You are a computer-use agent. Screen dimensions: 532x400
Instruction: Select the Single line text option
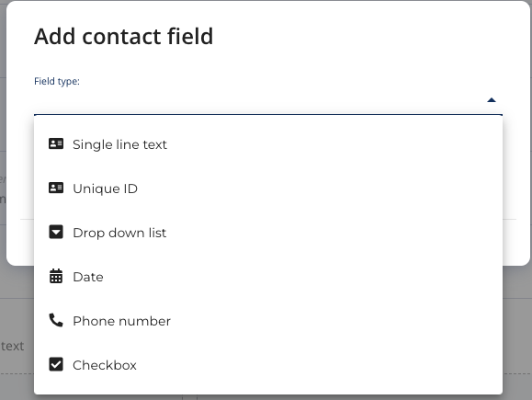268,144
